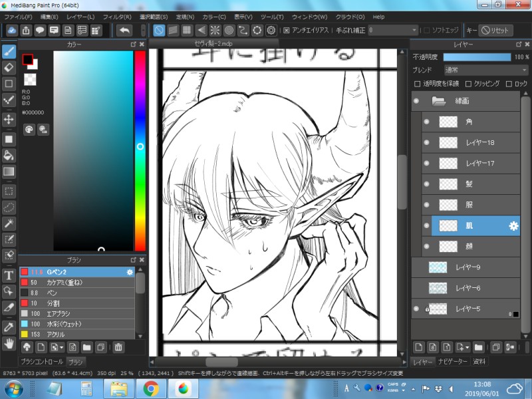Click the rainbow hue bar

[x=140, y=151]
